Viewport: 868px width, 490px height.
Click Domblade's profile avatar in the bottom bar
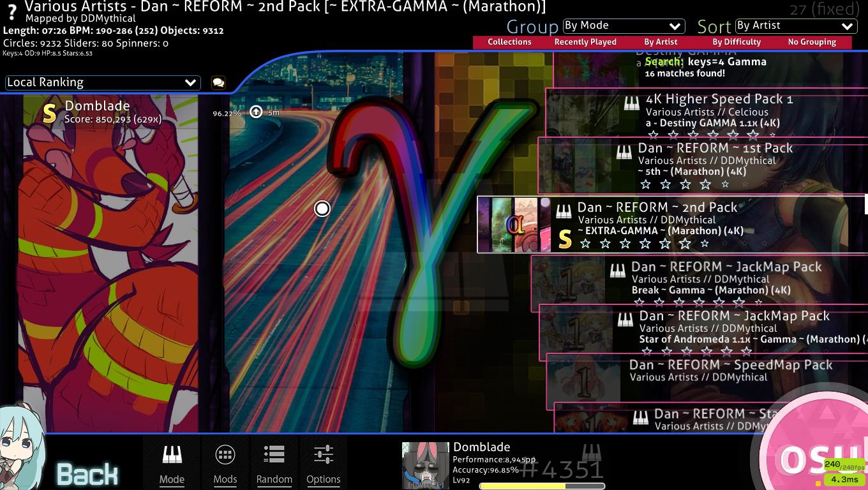click(425, 466)
